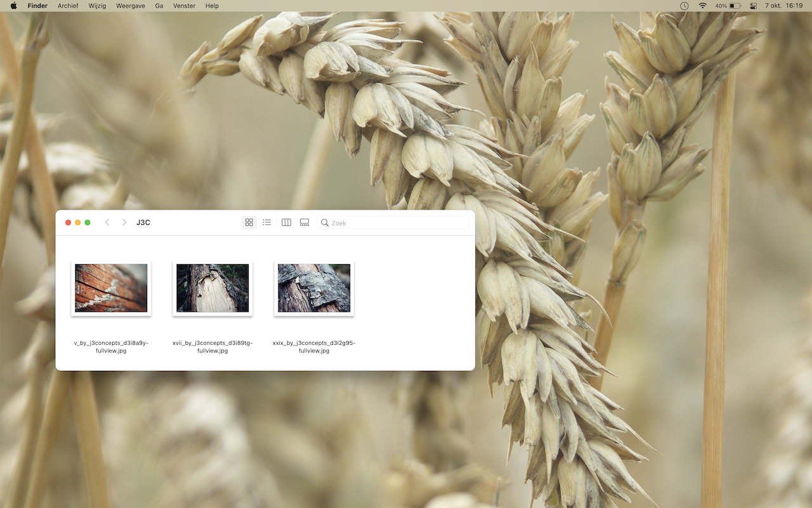Click the J3C window title
Image resolution: width=812 pixels, height=508 pixels.
pos(143,222)
